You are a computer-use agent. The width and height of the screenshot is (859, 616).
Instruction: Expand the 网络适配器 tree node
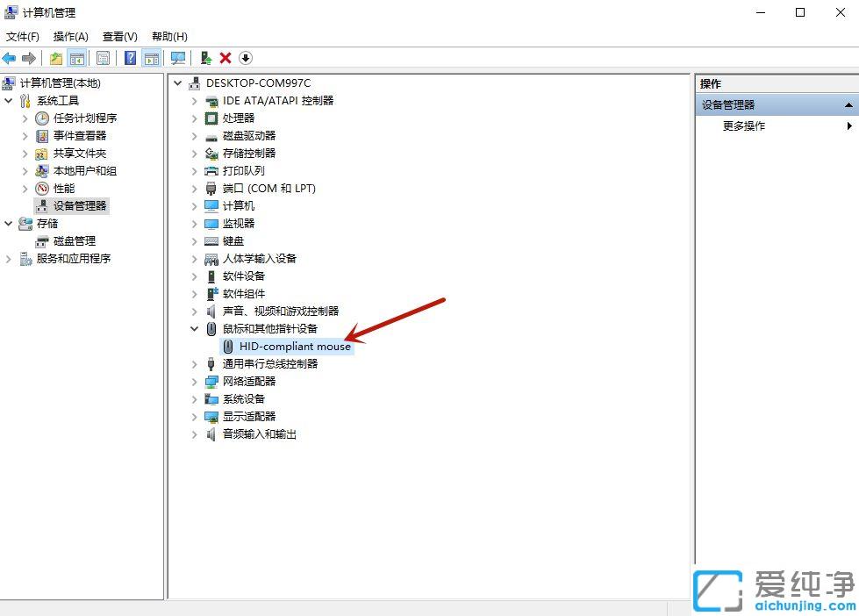pyautogui.click(x=194, y=381)
